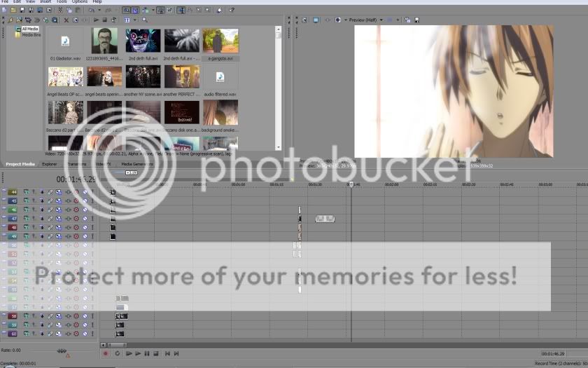
Task: Mute video track 45
Action: coord(85,201)
